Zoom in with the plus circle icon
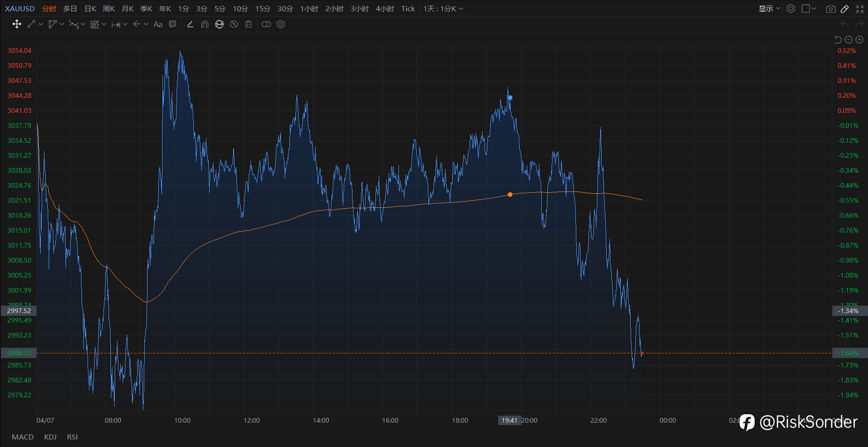Image resolution: width=868 pixels, height=447 pixels. tap(860, 40)
